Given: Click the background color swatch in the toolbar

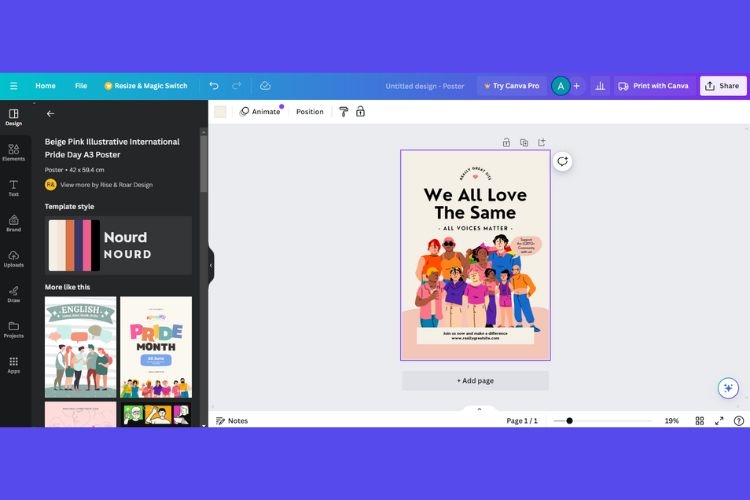Looking at the screenshot, I should click(220, 111).
